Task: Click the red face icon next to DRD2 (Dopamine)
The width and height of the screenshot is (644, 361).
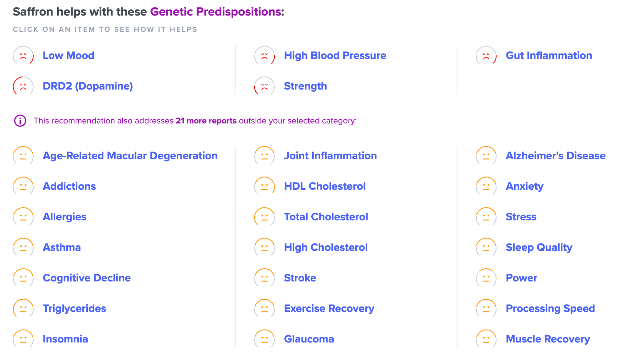Action: pos(23,86)
